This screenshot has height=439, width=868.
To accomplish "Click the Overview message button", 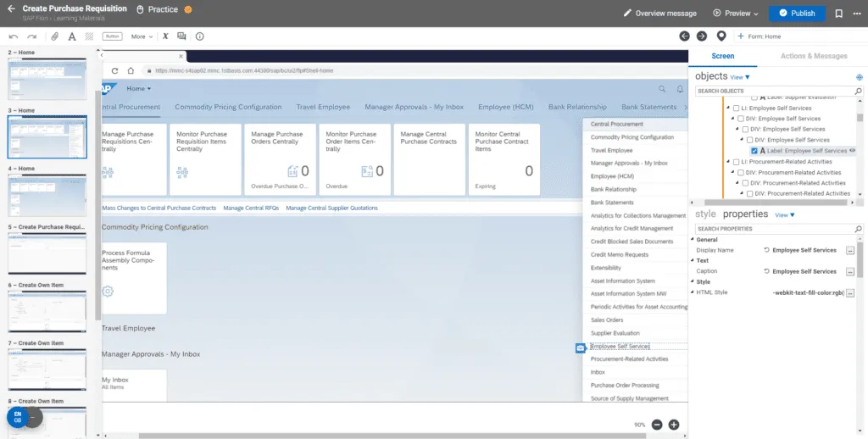I will (660, 13).
